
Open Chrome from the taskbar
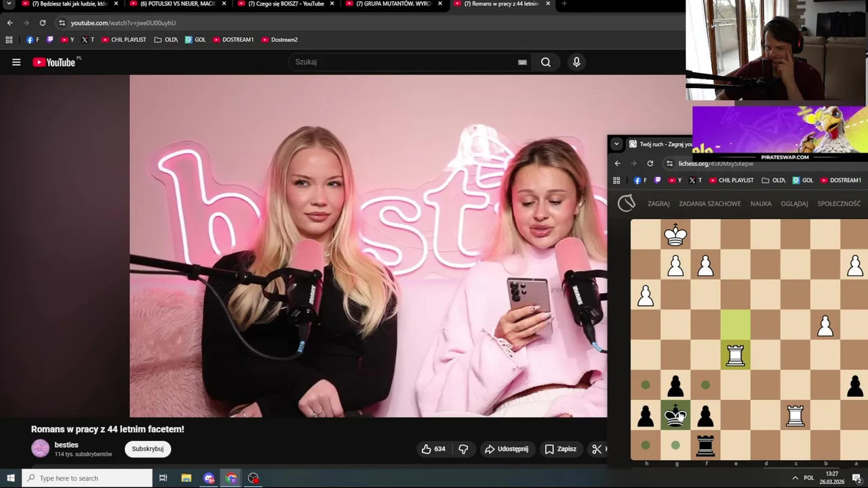[x=231, y=478]
